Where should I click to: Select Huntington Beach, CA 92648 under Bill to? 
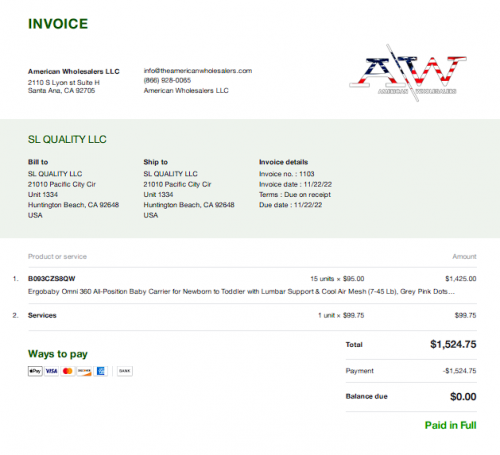(x=73, y=205)
